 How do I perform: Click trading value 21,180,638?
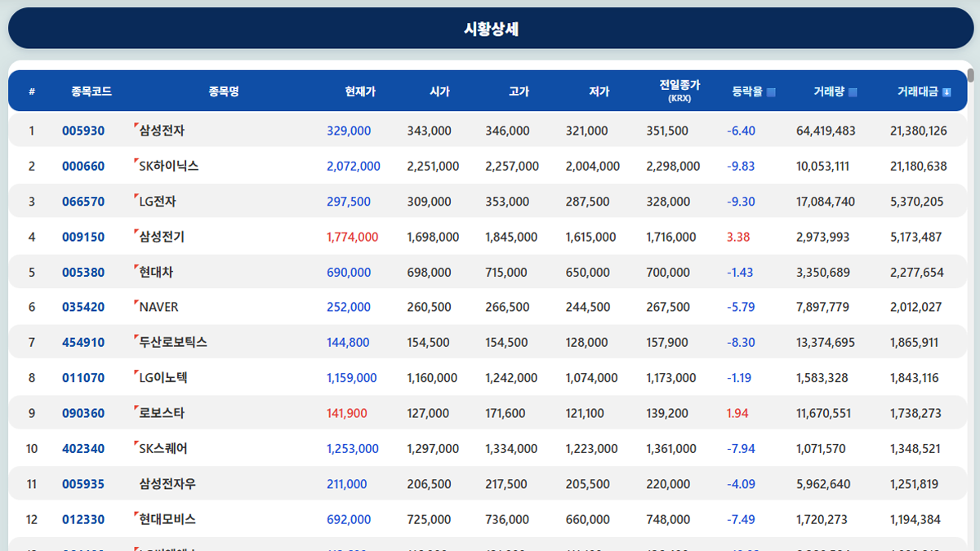click(919, 167)
